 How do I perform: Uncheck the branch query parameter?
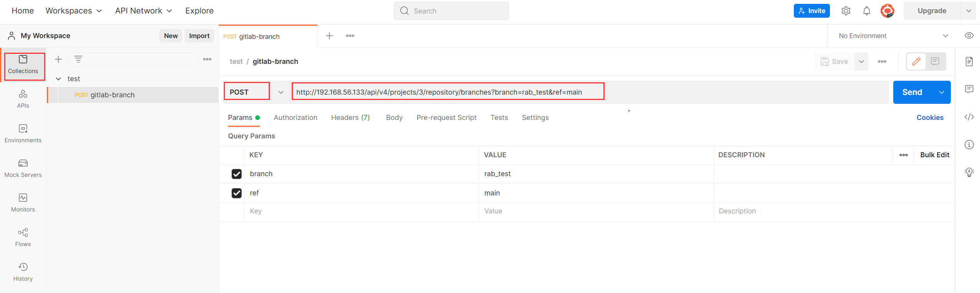(x=237, y=174)
